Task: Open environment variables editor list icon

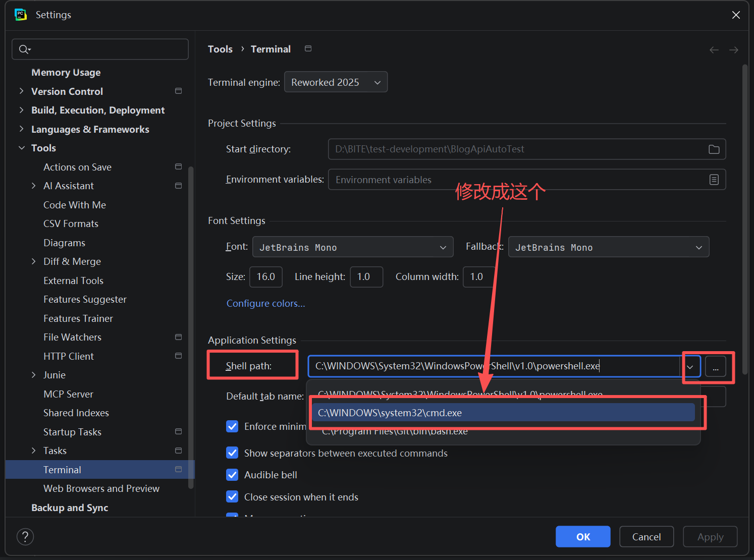Action: pyautogui.click(x=714, y=180)
